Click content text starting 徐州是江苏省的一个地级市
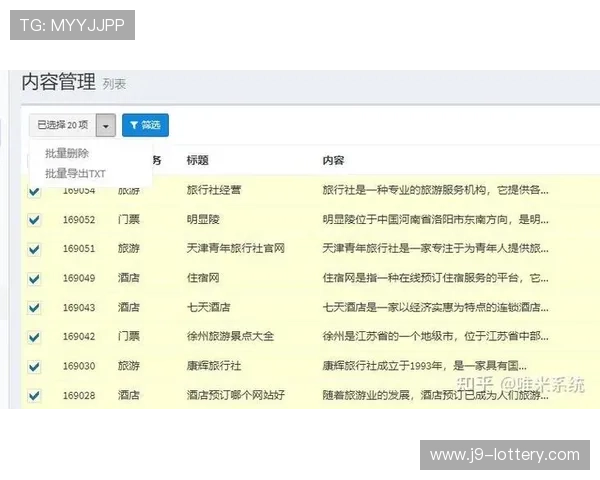This screenshot has width=600, height=480. tap(435, 336)
